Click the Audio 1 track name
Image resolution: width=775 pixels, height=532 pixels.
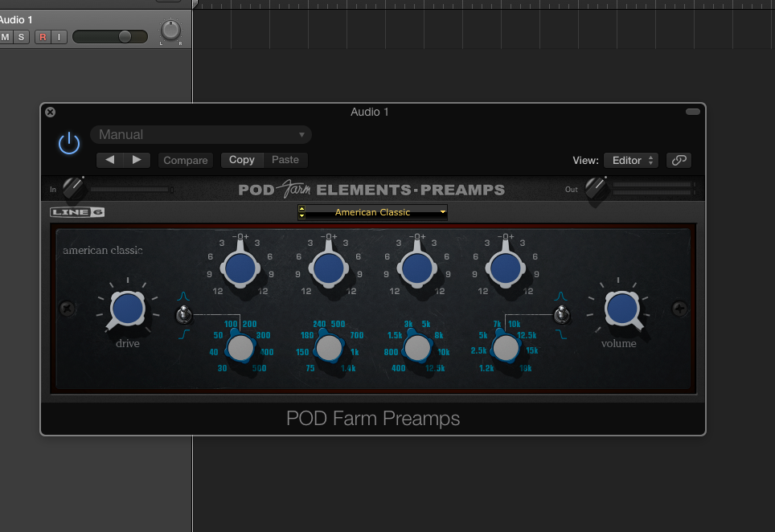point(16,20)
